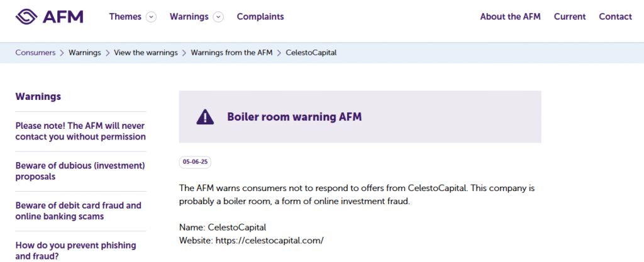Open AFM will never contact you notice
The image size is (644, 262).
pos(80,131)
